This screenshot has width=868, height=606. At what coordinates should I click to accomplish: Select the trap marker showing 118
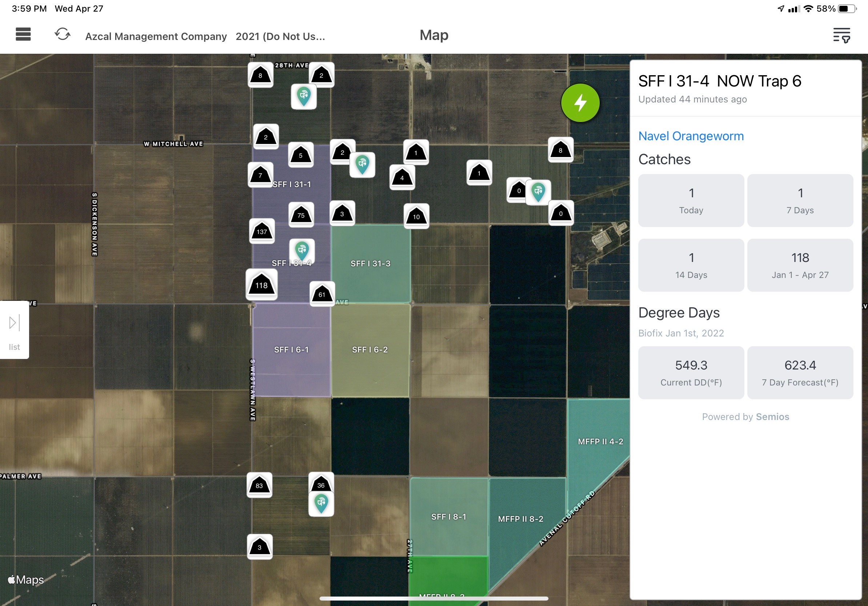(262, 284)
